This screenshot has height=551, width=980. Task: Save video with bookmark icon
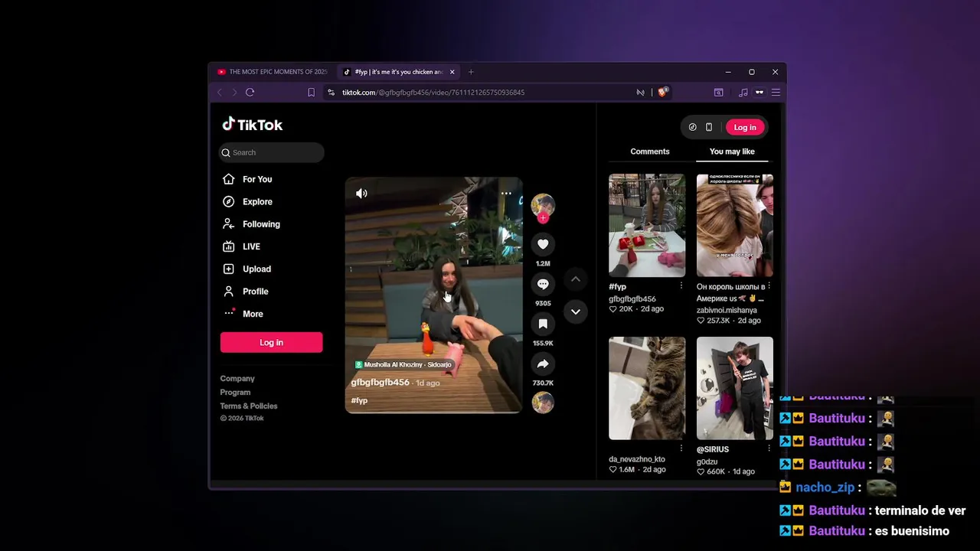click(543, 324)
